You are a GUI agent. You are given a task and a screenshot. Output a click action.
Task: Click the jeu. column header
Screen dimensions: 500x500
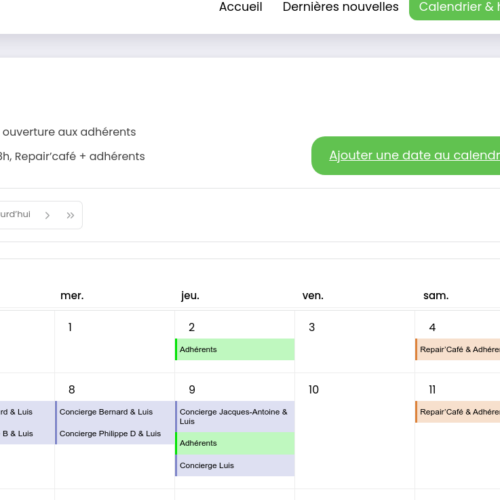[190, 296]
